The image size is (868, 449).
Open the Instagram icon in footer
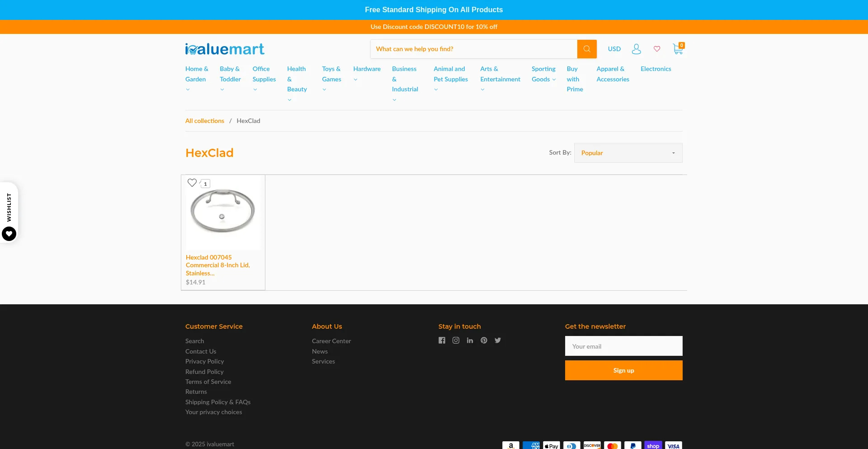pos(456,340)
